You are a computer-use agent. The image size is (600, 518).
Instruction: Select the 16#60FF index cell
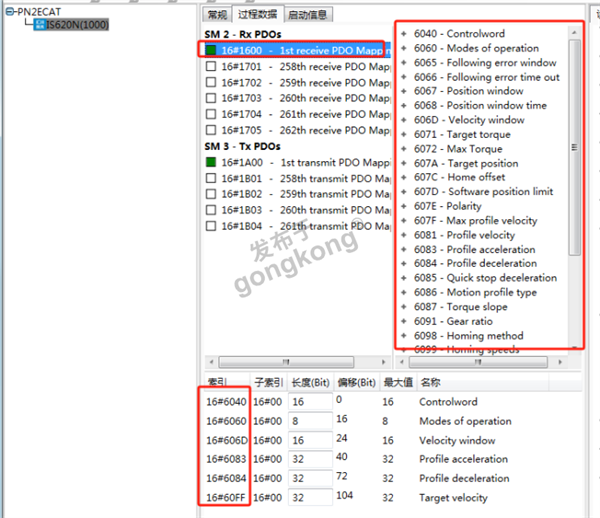click(x=225, y=497)
